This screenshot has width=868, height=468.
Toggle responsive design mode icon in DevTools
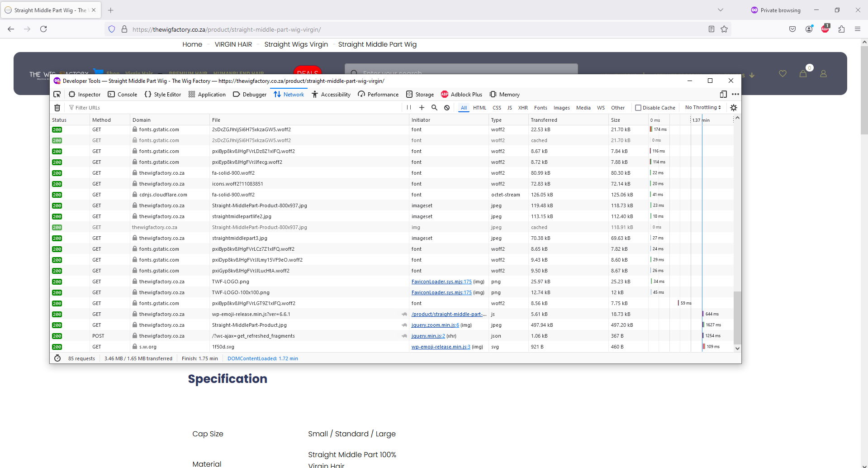723,94
